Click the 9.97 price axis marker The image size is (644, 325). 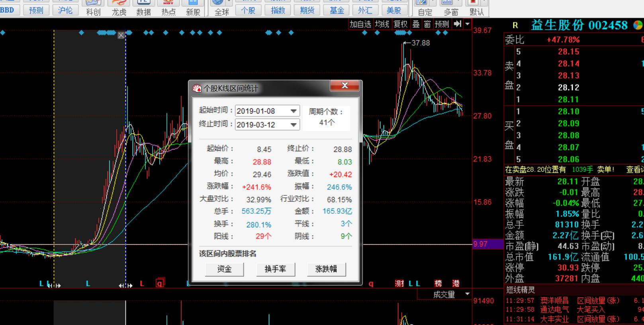pos(488,244)
